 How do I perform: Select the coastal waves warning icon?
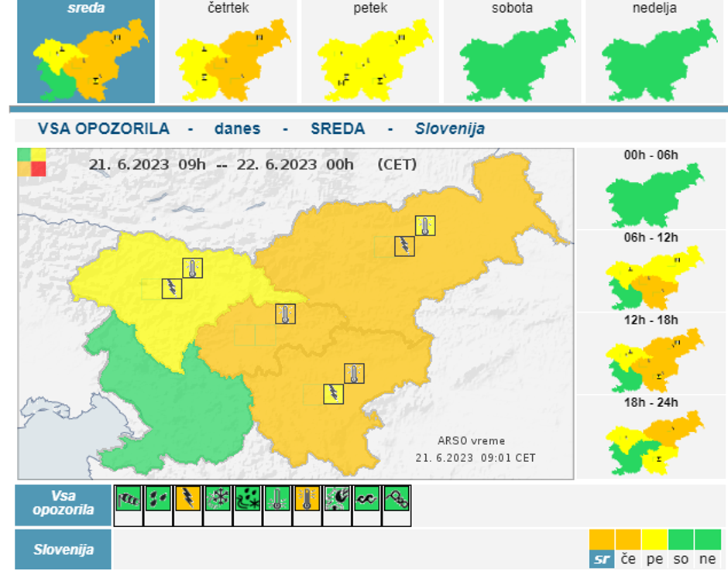[x=366, y=499]
